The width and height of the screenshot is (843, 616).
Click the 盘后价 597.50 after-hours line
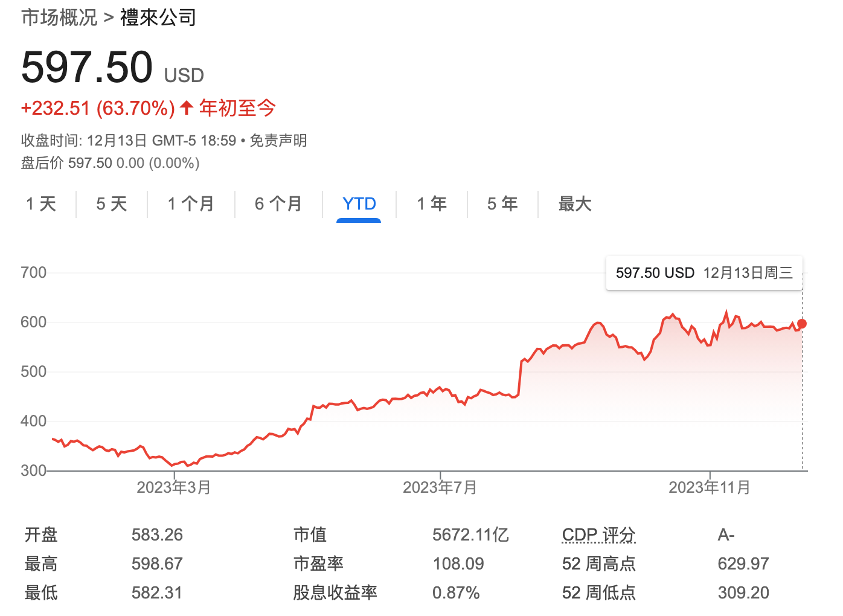pos(111,163)
